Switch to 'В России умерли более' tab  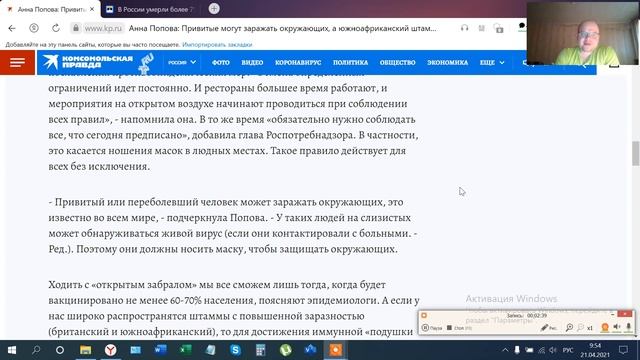tap(152, 9)
